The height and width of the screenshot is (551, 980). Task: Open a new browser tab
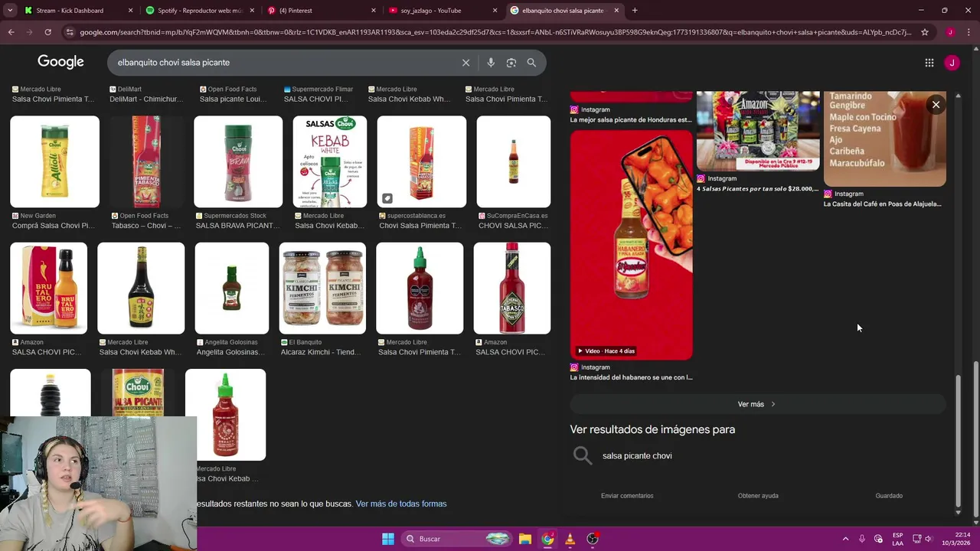coord(635,11)
